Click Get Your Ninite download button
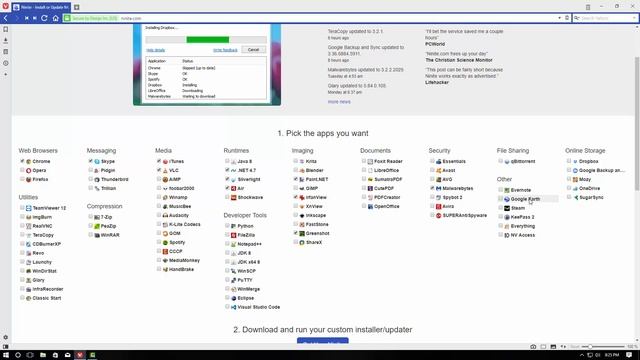 [x=322, y=341]
